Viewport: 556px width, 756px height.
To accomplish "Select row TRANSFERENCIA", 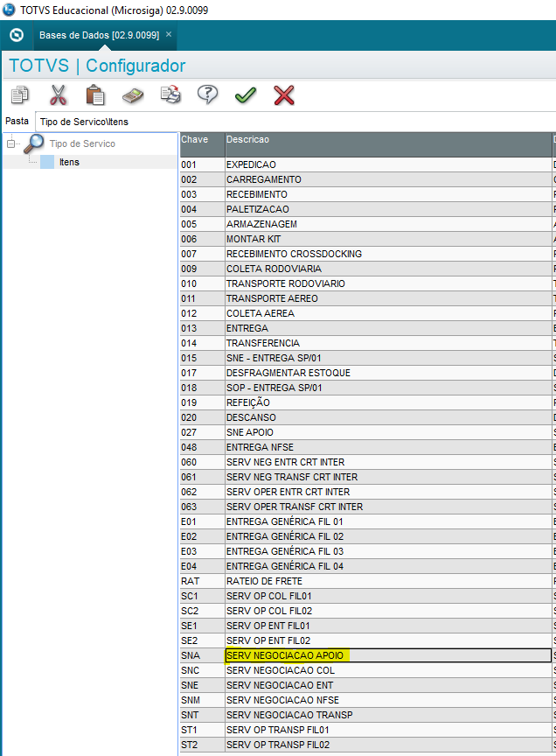I will 366,343.
